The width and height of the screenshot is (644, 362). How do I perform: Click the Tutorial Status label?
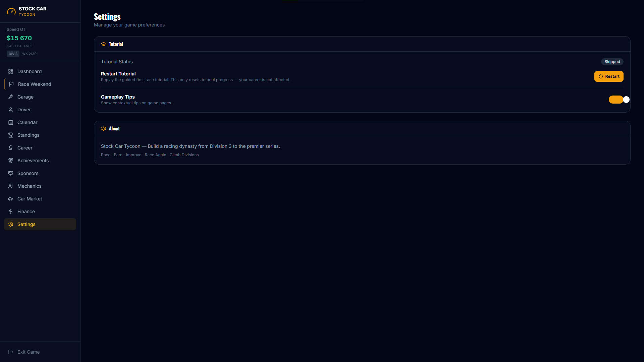pyautogui.click(x=117, y=62)
